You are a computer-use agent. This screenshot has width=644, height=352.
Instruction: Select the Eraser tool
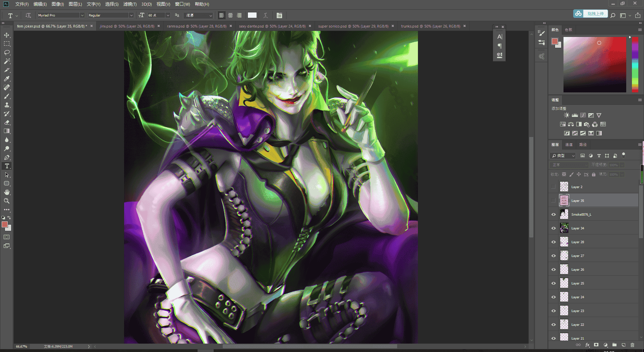7,122
